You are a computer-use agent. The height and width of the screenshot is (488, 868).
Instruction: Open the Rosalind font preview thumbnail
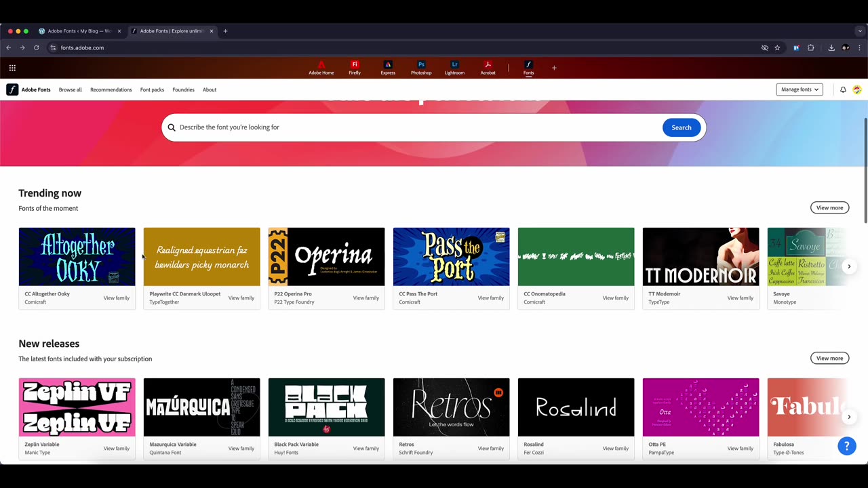pyautogui.click(x=576, y=407)
